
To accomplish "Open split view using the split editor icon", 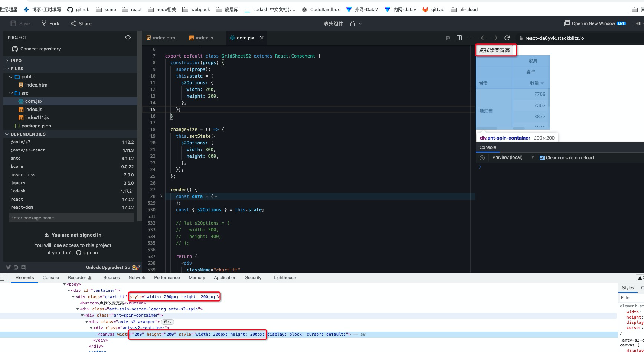I will 459,38.
